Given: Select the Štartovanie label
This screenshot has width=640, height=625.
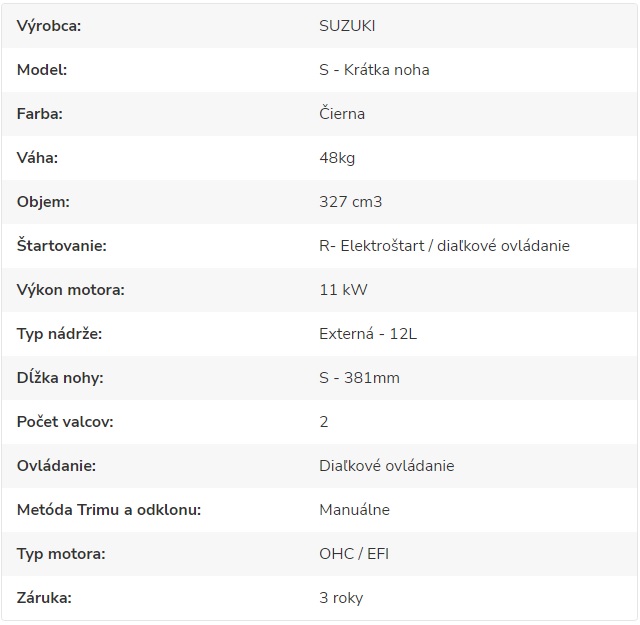Looking at the screenshot, I should coord(62,246).
